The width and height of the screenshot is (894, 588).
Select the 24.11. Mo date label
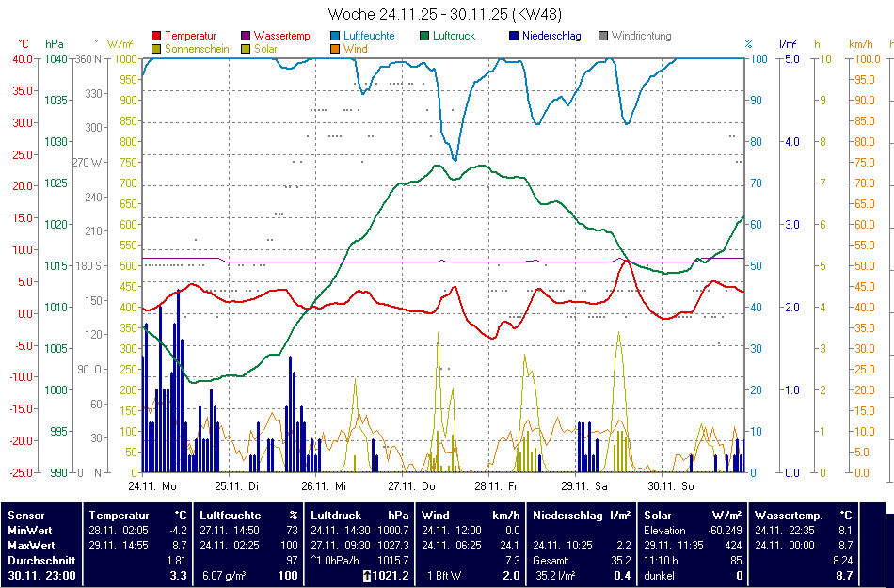pos(152,486)
